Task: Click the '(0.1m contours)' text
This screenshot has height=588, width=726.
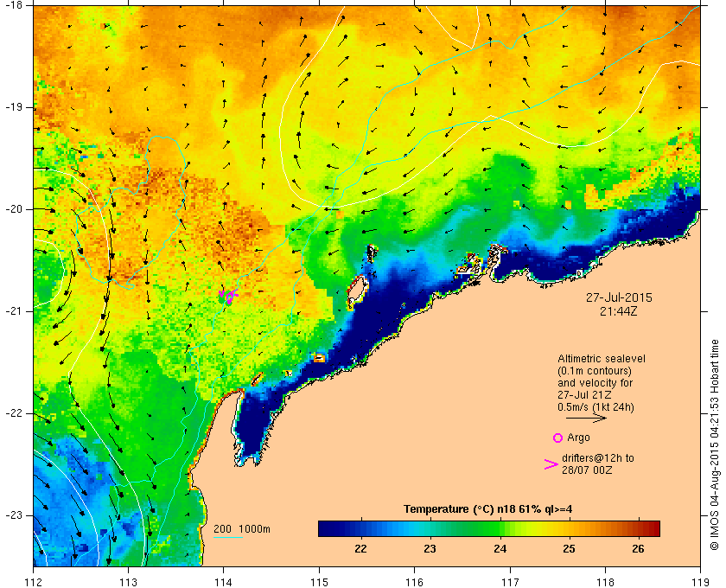Action: click(594, 371)
